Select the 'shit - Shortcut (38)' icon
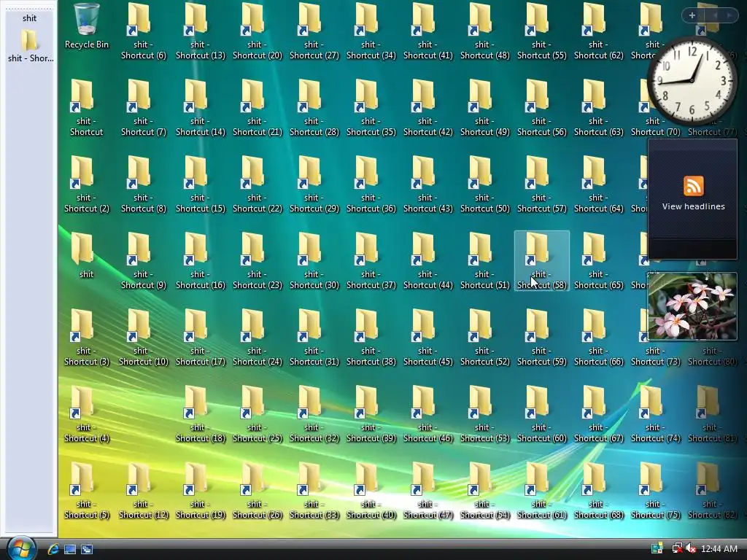Viewport: 747px width, 560px height. pos(371,338)
